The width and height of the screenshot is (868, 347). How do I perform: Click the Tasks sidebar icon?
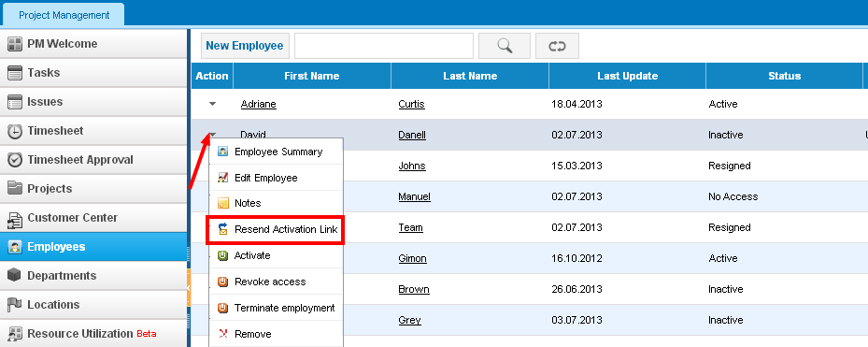(x=15, y=73)
